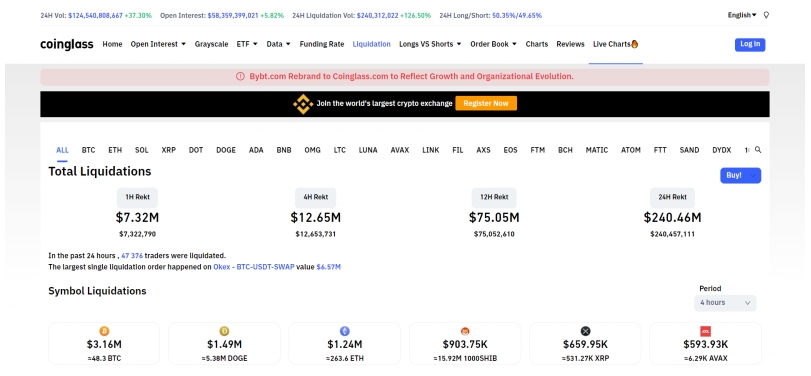Click the Log In button

750,44
